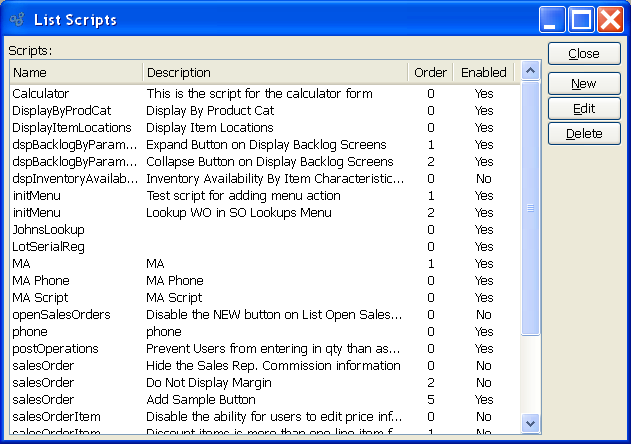Viewport: 631px width, 444px height.
Task: Click the List Scripts title bar icon
Action: pos(17,19)
